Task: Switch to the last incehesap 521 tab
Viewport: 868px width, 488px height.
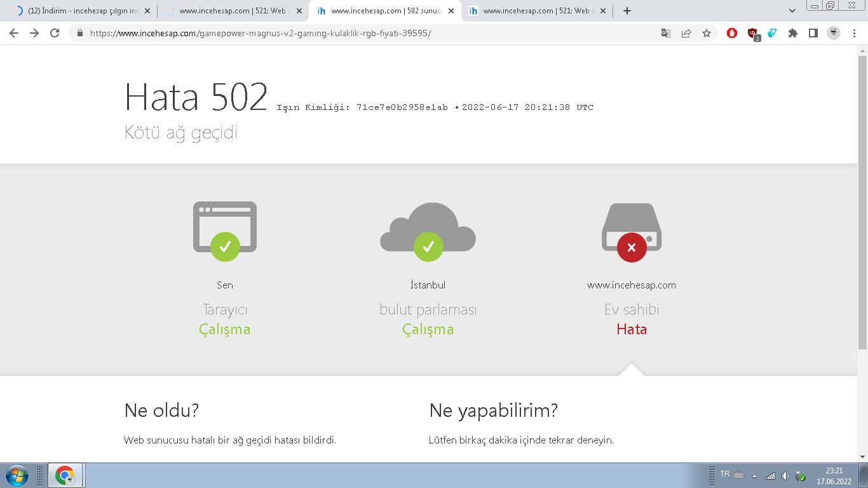Action: point(537,11)
